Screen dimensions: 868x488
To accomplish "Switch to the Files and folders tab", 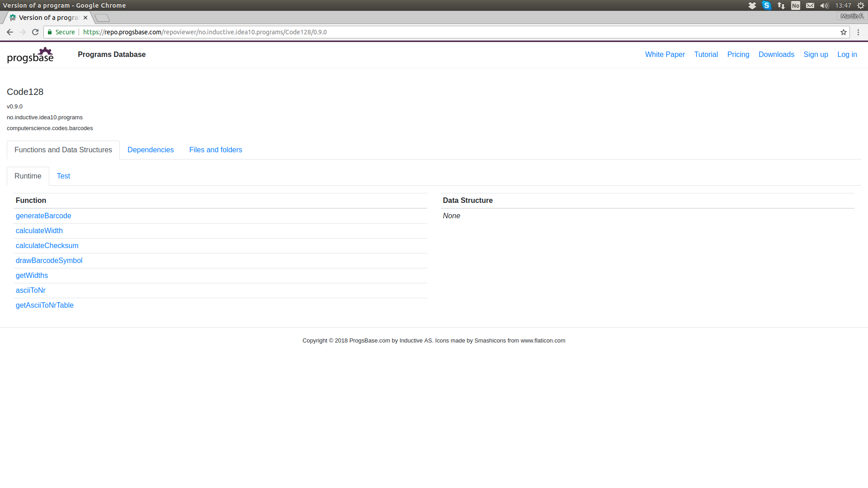I will tap(216, 150).
